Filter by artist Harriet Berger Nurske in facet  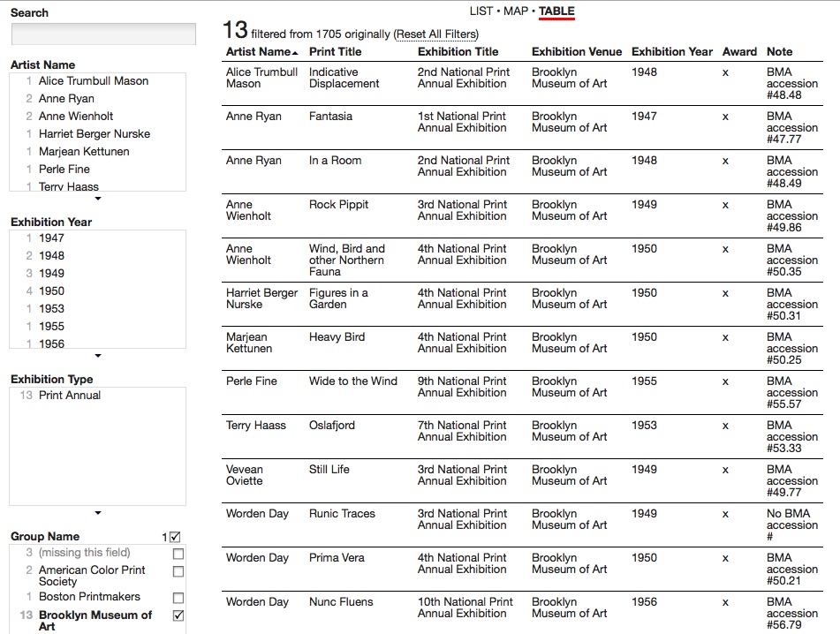(x=95, y=134)
